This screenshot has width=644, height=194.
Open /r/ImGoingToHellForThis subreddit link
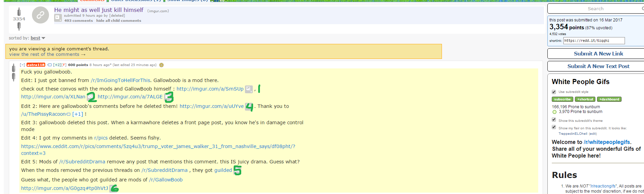click(x=120, y=80)
